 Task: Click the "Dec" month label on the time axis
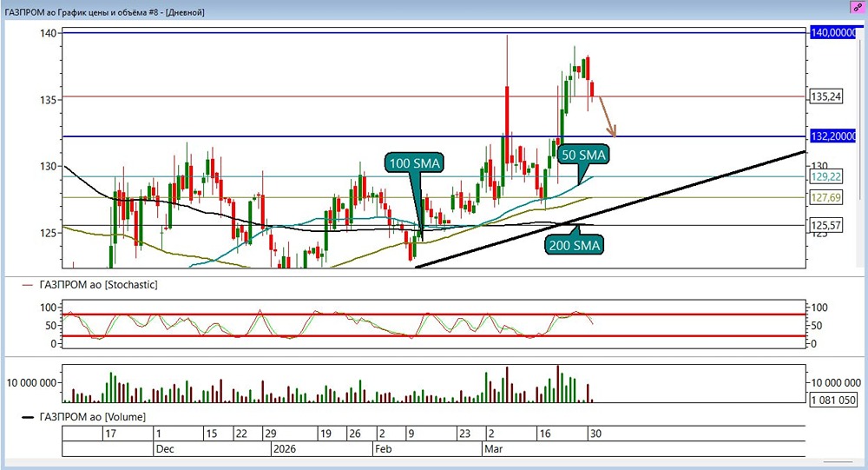pyautogui.click(x=165, y=449)
